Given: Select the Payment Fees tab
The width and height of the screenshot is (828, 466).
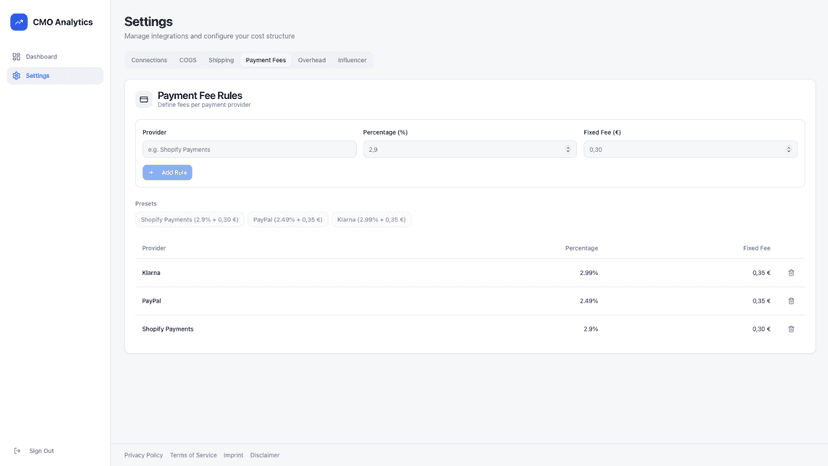Looking at the screenshot, I should (266, 60).
